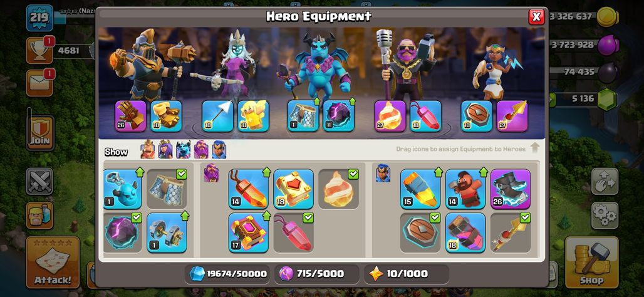Select the level 26 electro boots

(511, 189)
